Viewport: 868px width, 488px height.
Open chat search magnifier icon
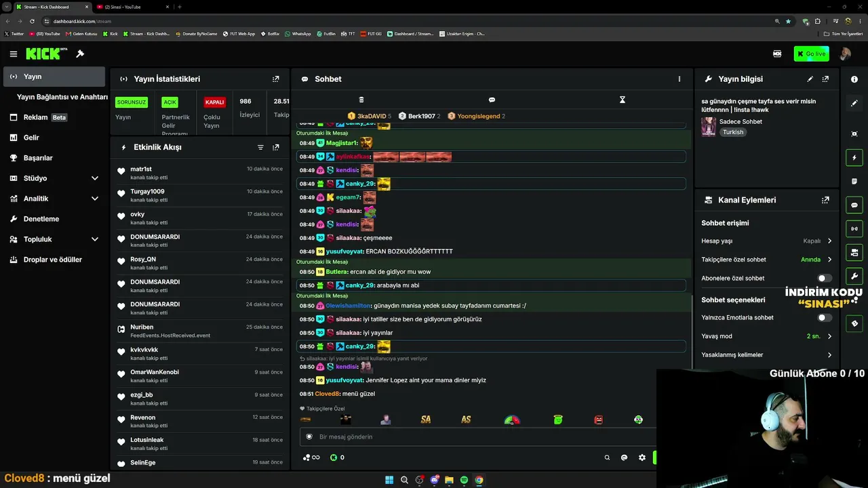coord(607,457)
